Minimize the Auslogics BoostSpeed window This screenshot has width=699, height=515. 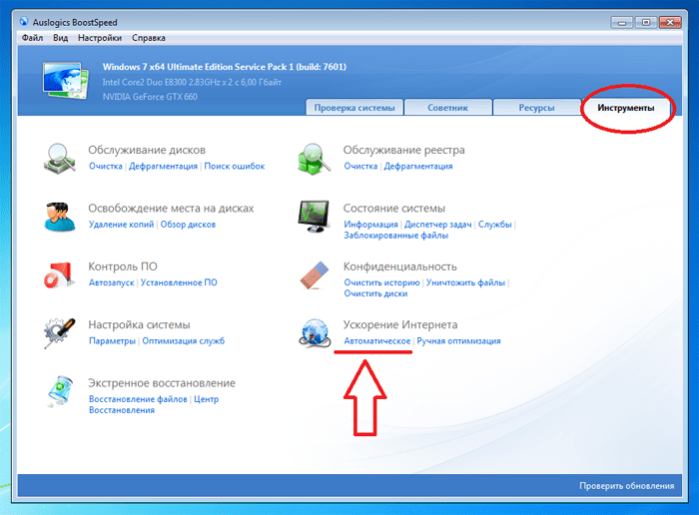[621, 22]
